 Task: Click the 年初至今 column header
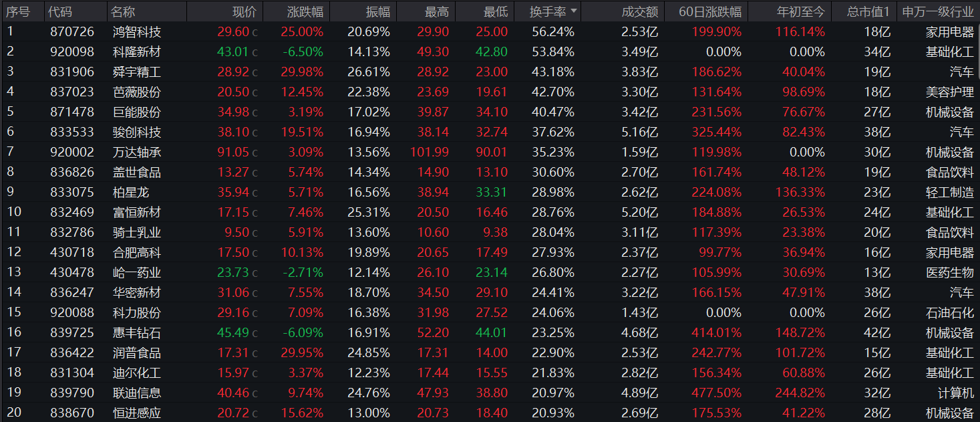coord(800,11)
